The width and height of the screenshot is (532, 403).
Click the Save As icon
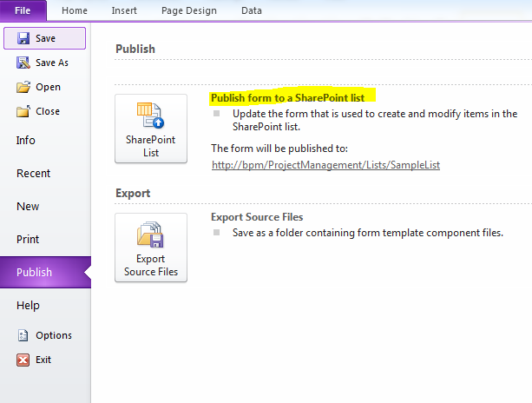(x=23, y=63)
